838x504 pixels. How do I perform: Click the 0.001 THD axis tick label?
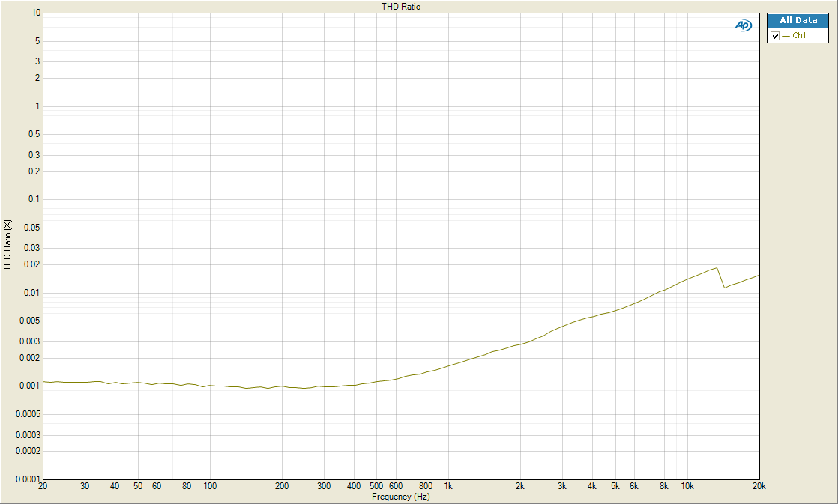30,386
